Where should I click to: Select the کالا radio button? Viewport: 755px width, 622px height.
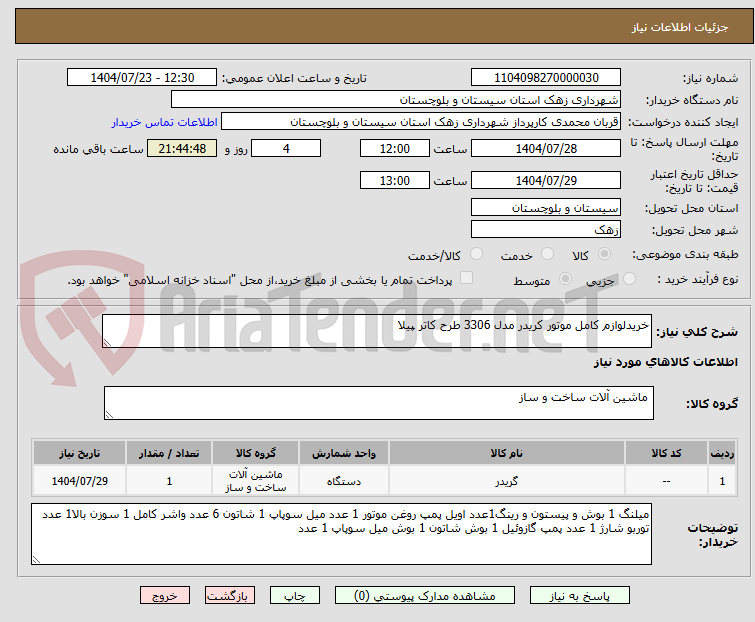point(604,254)
